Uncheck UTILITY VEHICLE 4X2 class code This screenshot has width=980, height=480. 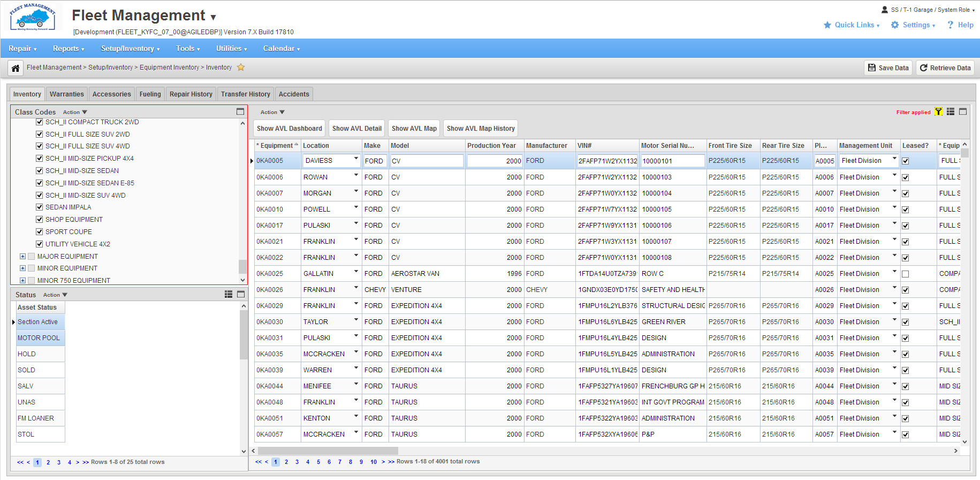(x=39, y=244)
